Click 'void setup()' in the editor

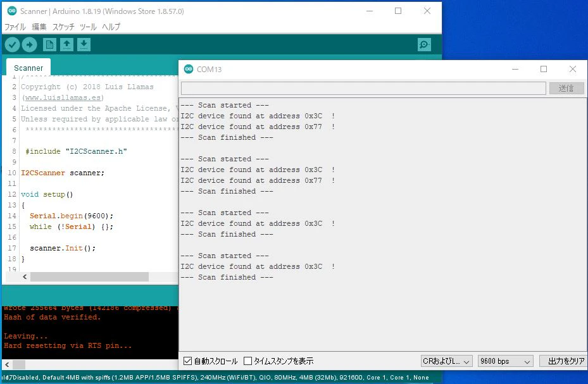47,194
